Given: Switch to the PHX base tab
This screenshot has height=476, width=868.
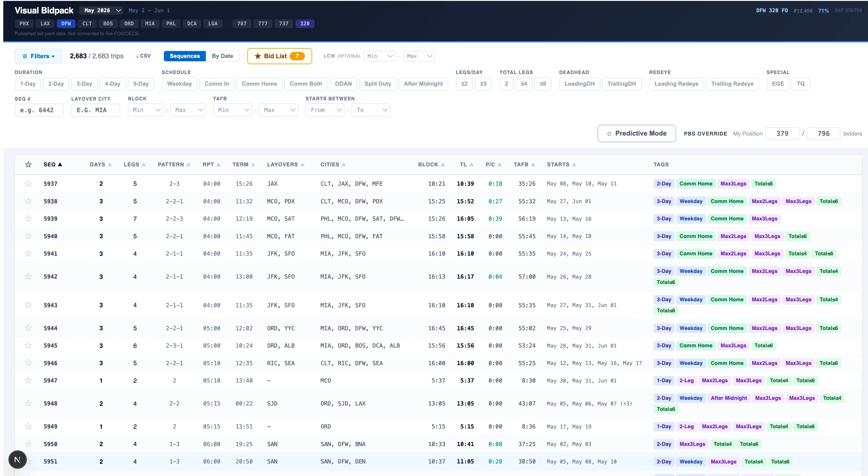Looking at the screenshot, I should [24, 24].
